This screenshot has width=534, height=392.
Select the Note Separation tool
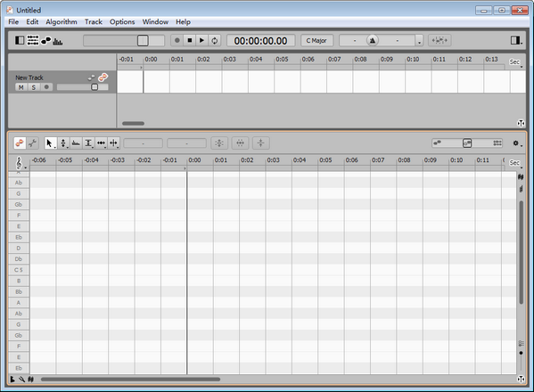coord(113,143)
